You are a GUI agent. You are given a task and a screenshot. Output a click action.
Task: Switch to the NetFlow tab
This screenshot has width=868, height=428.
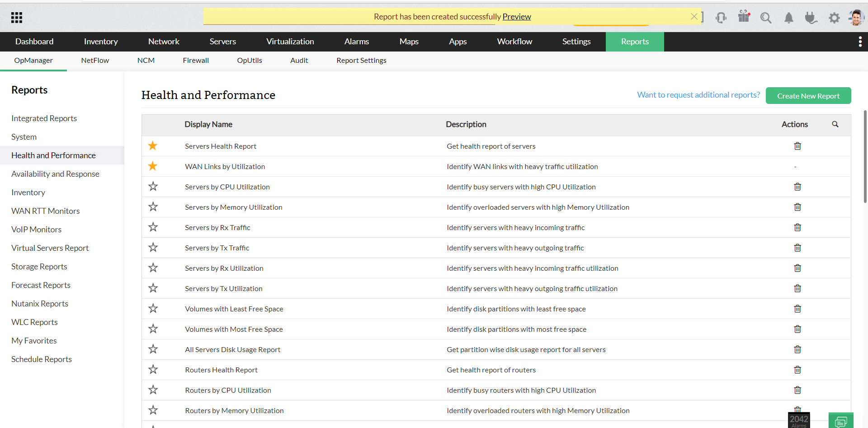[x=94, y=60]
